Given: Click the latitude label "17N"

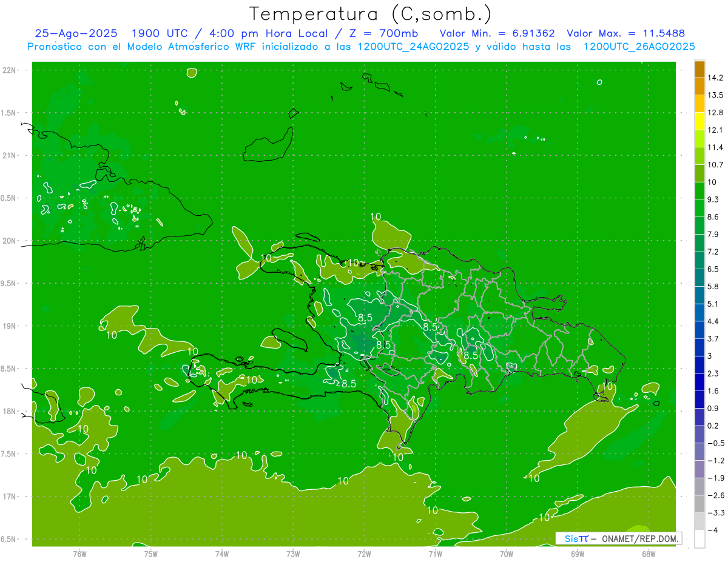Looking at the screenshot, I should [x=9, y=497].
